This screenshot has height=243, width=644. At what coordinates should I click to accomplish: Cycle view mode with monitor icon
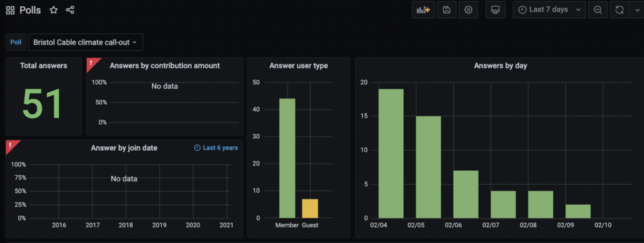coord(496,10)
